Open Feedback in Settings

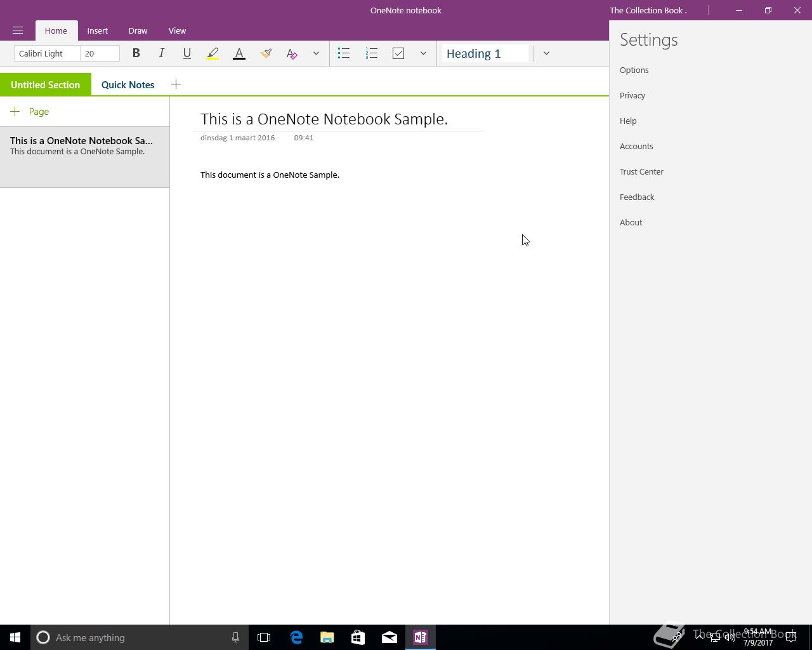pos(637,197)
